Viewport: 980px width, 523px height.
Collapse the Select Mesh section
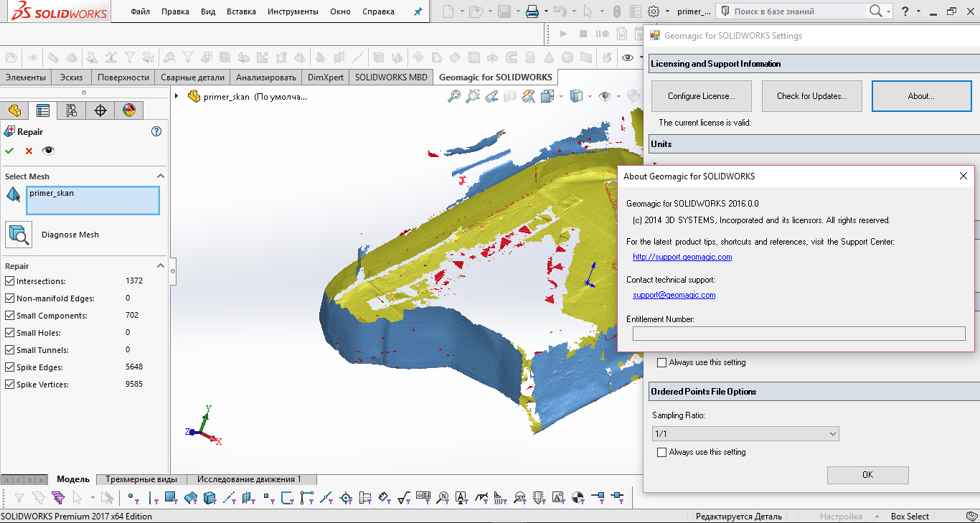pyautogui.click(x=161, y=176)
